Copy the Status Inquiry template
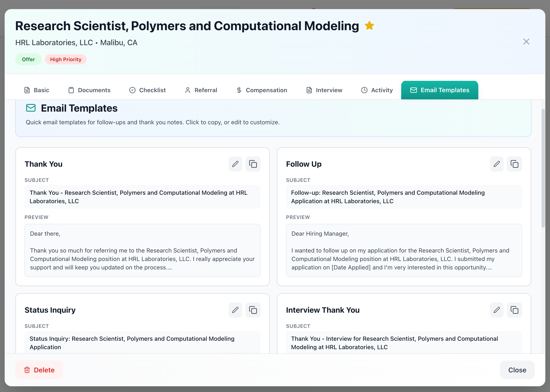Screen dimensions: 550x392 pos(253,310)
